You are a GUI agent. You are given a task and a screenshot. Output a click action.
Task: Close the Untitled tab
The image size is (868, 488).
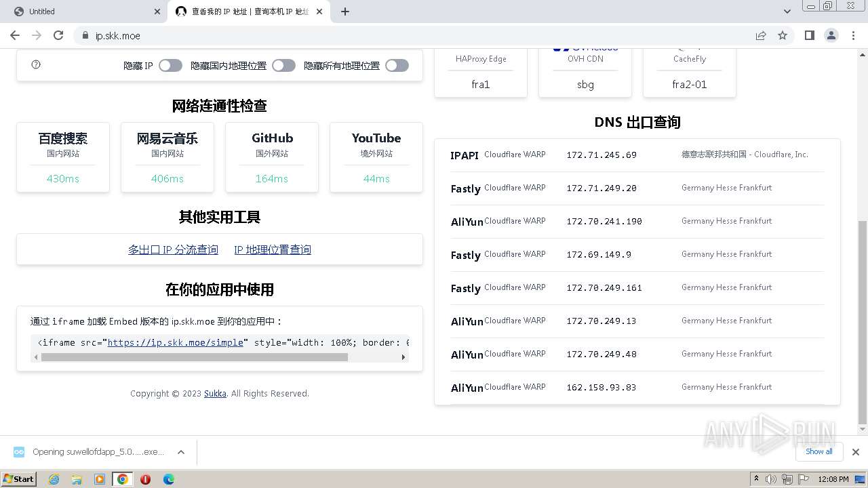[157, 12]
